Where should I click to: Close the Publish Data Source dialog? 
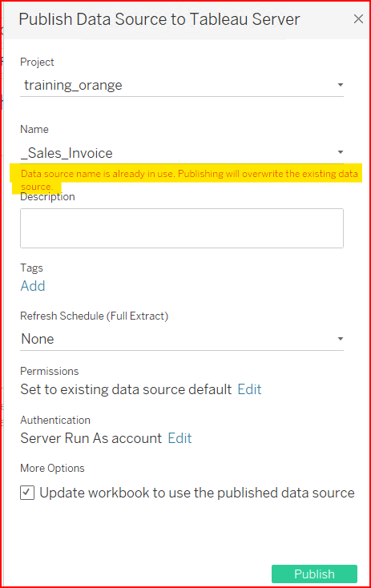[x=358, y=18]
